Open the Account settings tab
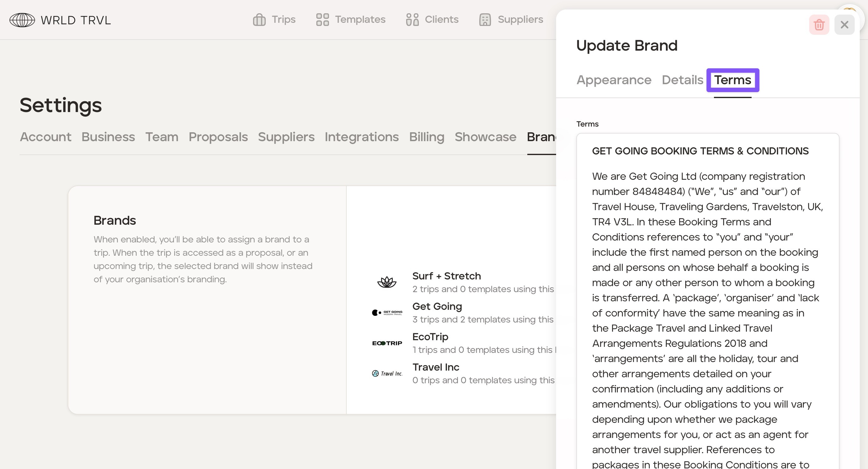Screen dimensions: 868x469 [46, 137]
